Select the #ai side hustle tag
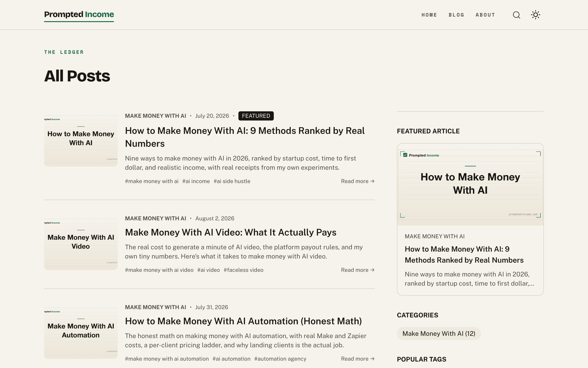This screenshot has height=368, width=588. click(x=232, y=181)
